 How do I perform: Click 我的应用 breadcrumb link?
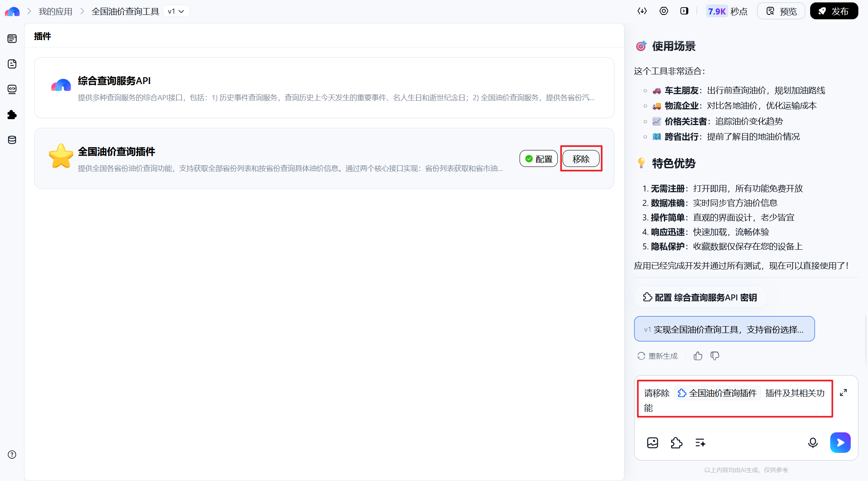[x=55, y=11]
